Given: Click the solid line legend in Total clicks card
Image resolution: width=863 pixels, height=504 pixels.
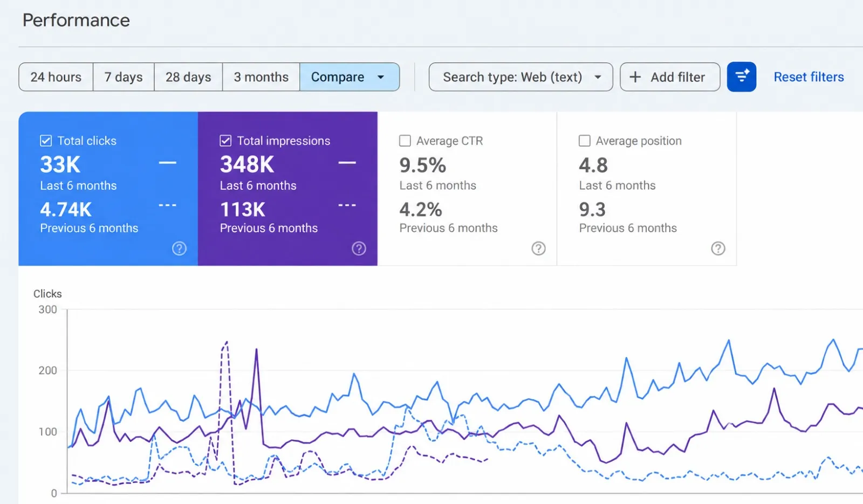Looking at the screenshot, I should 168,162.
